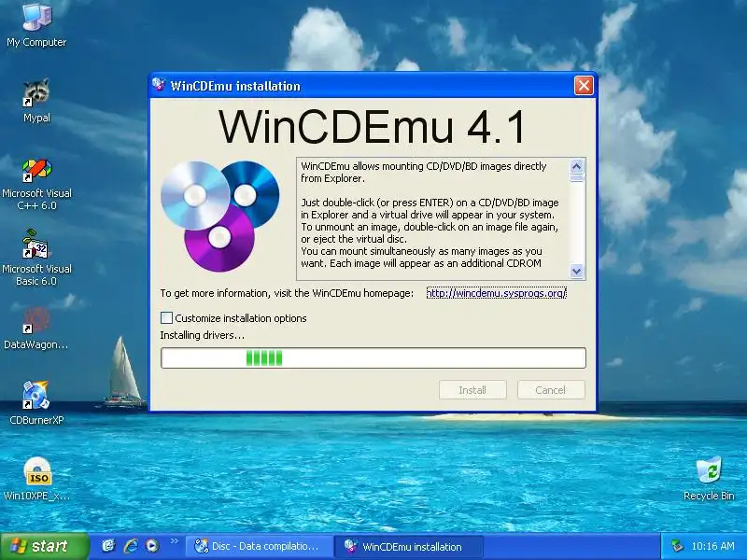Click the grayed-out Cancel button
The width and height of the screenshot is (747, 560).
(551, 390)
